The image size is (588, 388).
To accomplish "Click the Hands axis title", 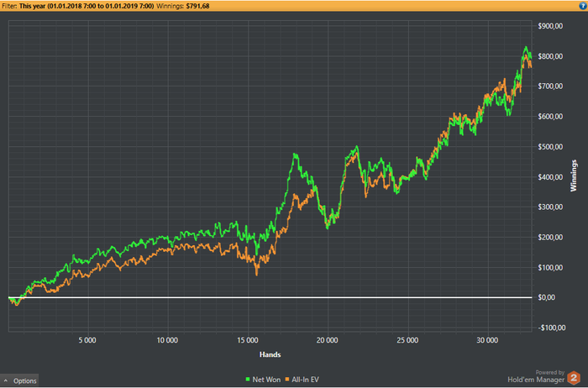I will point(270,354).
